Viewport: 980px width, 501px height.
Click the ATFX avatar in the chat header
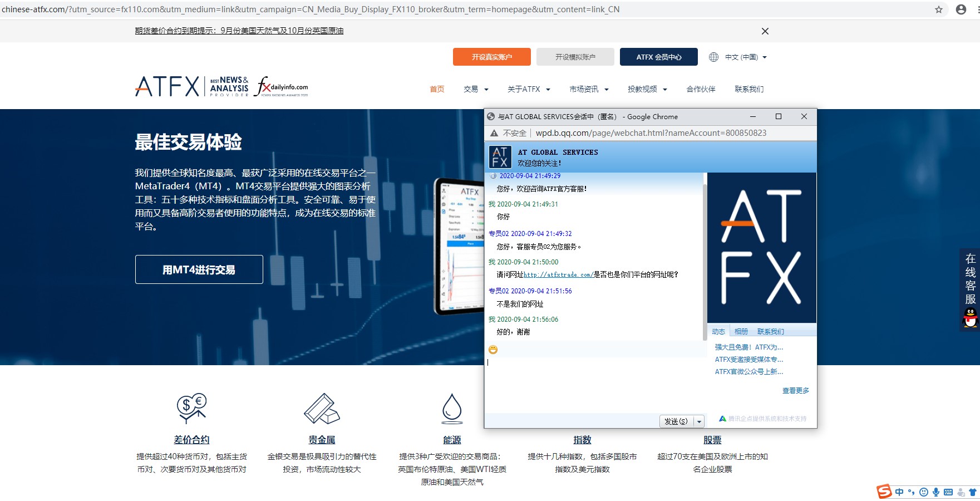click(x=500, y=157)
